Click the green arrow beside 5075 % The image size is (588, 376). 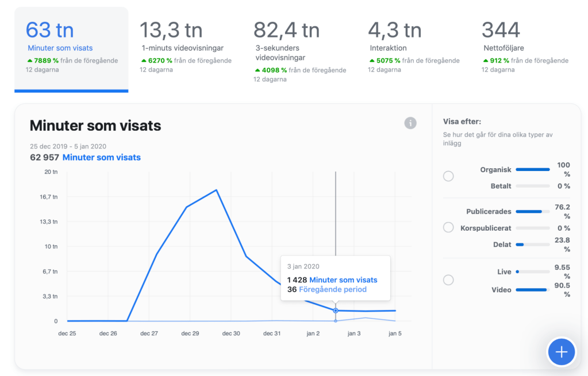(x=372, y=60)
